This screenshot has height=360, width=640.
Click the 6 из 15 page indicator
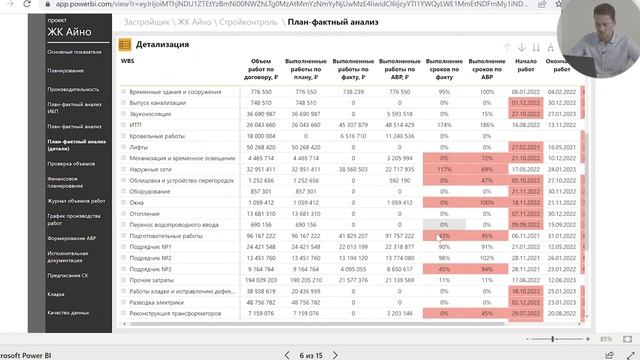click(x=311, y=356)
